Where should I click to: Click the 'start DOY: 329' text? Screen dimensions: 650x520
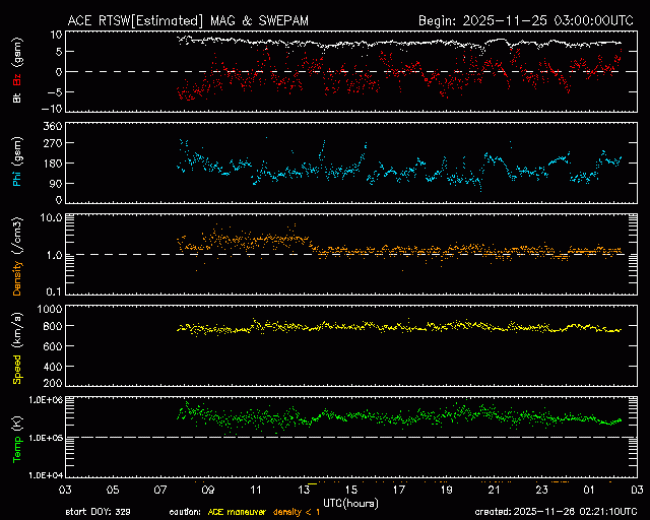point(98,512)
